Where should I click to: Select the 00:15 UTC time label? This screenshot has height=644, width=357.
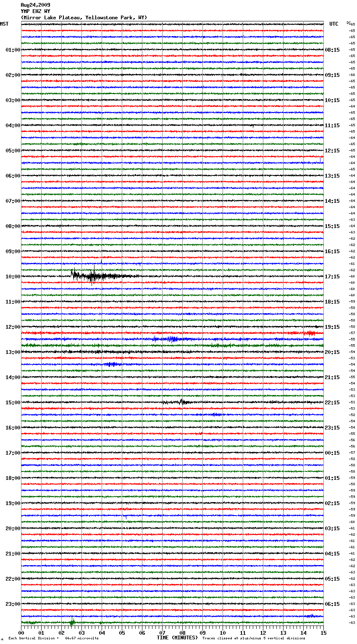332,453
